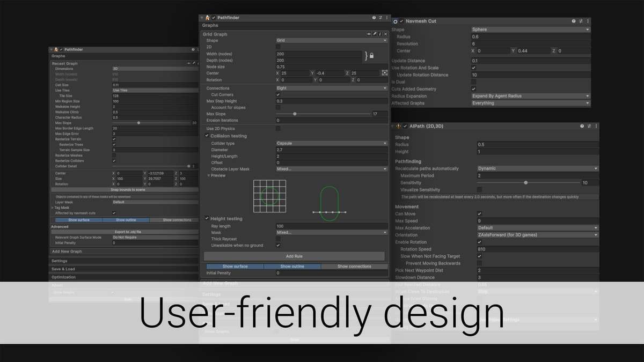The image size is (644, 362).
Task: Toggle the Height testing checkbox
Action: pos(207,218)
